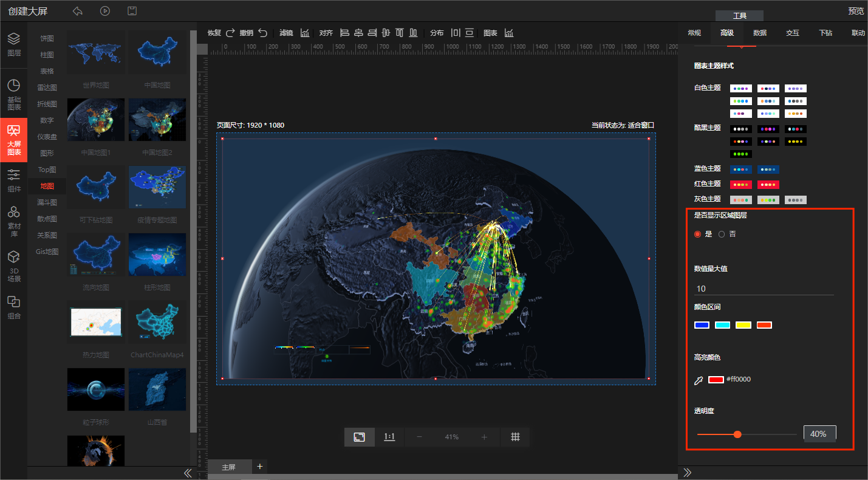Open the 组件 components section

tap(13, 181)
